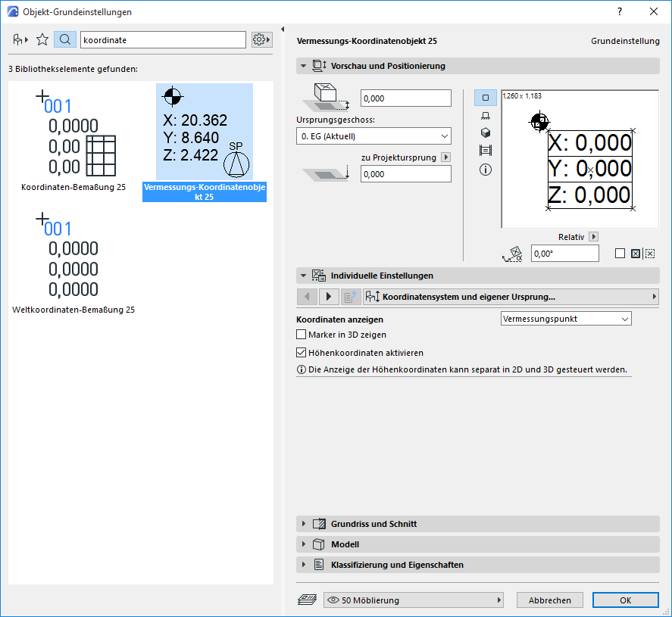Collapse Individuelle Einstellungen panel
The width and height of the screenshot is (672, 617).
304,276
